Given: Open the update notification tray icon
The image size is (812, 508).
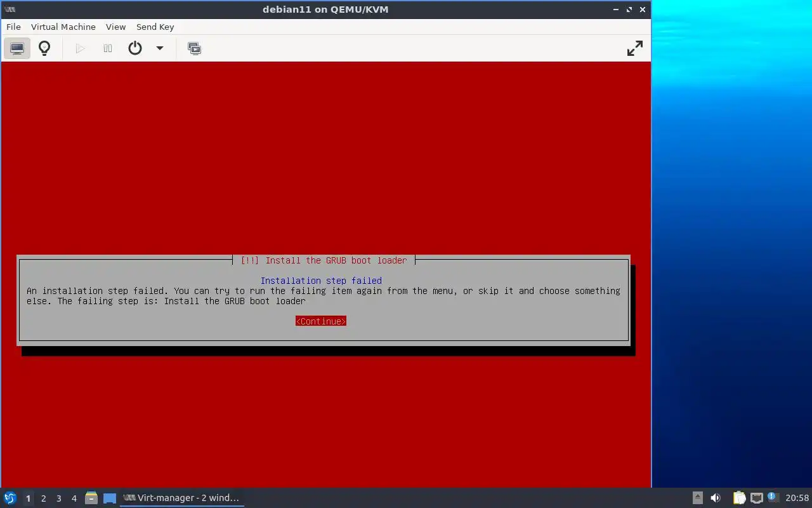Looking at the screenshot, I should [x=772, y=498].
